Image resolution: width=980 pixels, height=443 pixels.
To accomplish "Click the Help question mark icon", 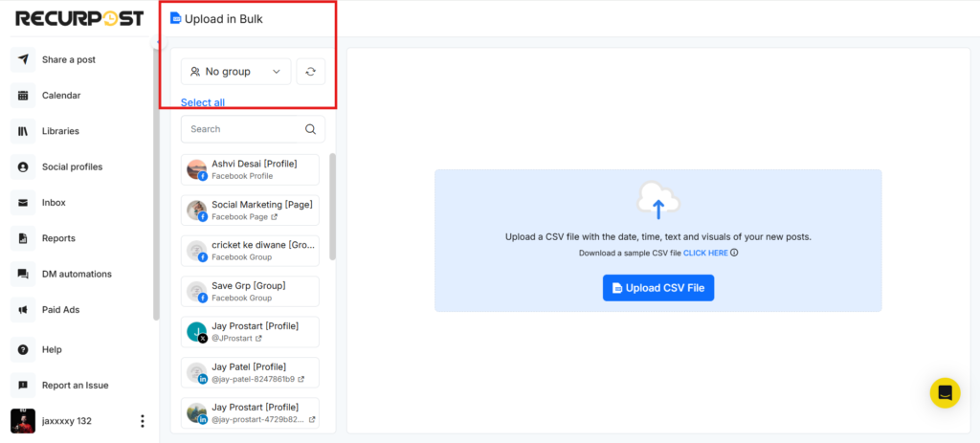I will [x=23, y=349].
